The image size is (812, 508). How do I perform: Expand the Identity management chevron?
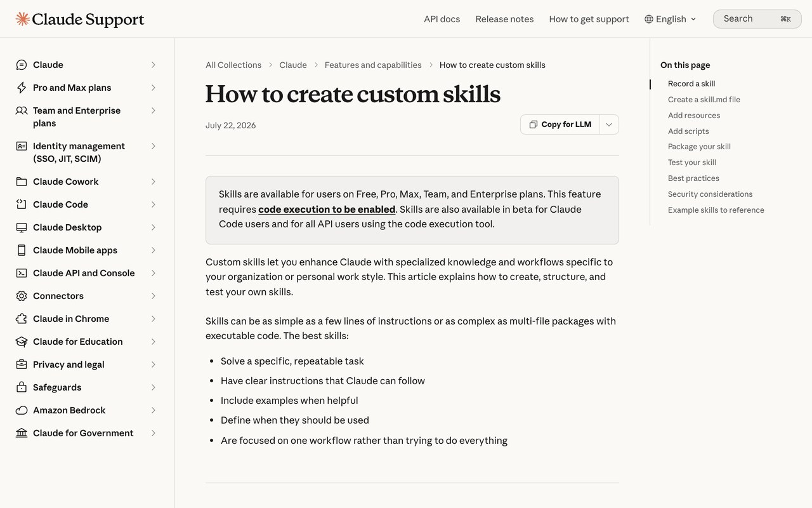(154, 146)
